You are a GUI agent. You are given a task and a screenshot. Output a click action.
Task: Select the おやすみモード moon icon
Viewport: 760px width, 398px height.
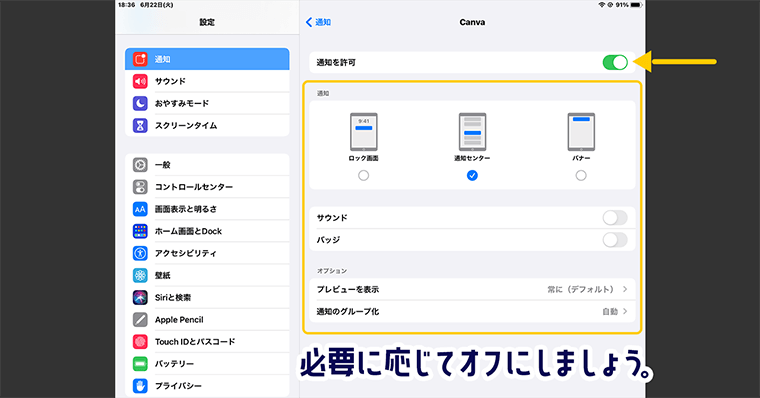tap(140, 103)
